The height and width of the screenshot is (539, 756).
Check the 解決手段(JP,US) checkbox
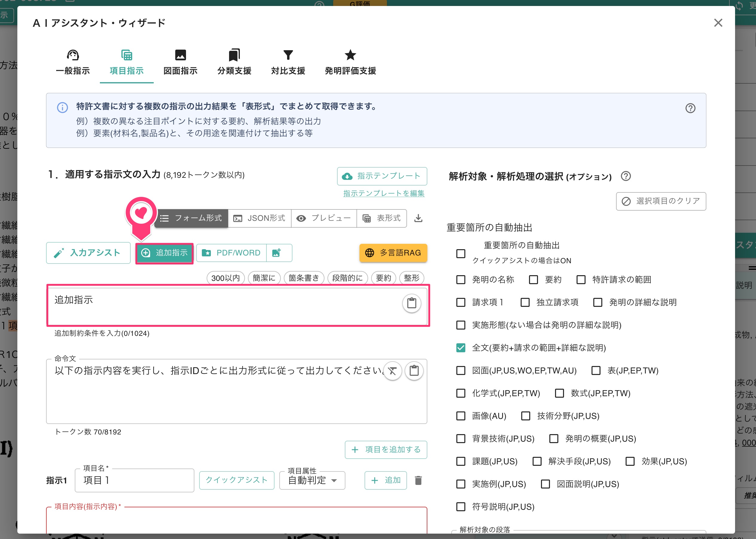tap(537, 461)
